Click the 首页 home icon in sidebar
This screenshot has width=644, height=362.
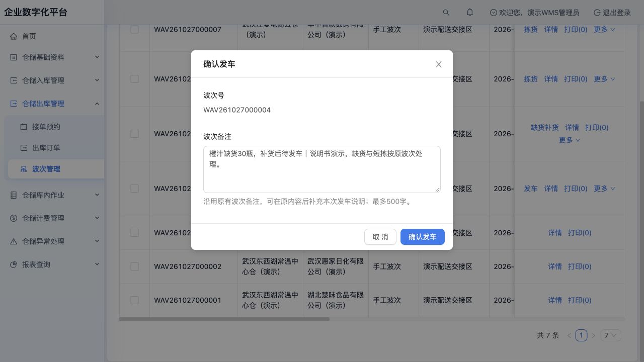click(x=14, y=36)
